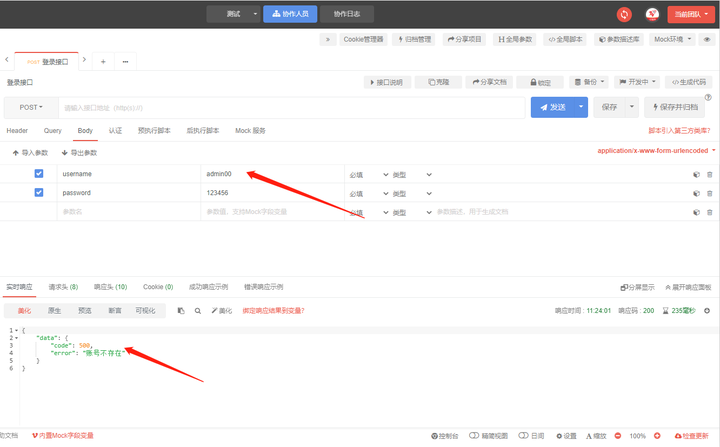Click the 生成代码 generate code button
720x447 pixels.
coord(689,82)
